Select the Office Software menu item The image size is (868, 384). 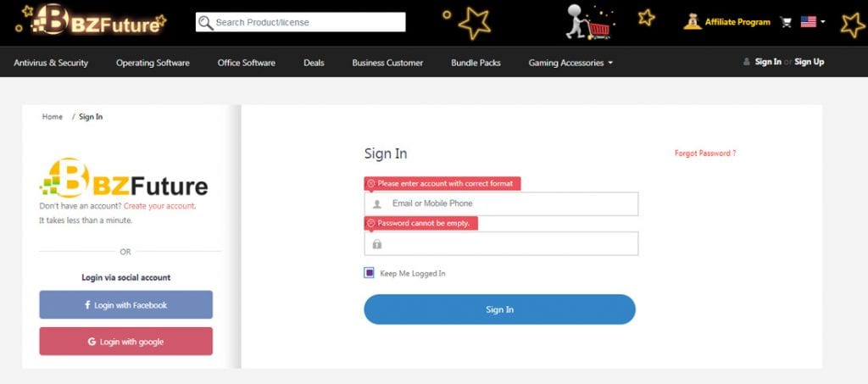(x=246, y=63)
